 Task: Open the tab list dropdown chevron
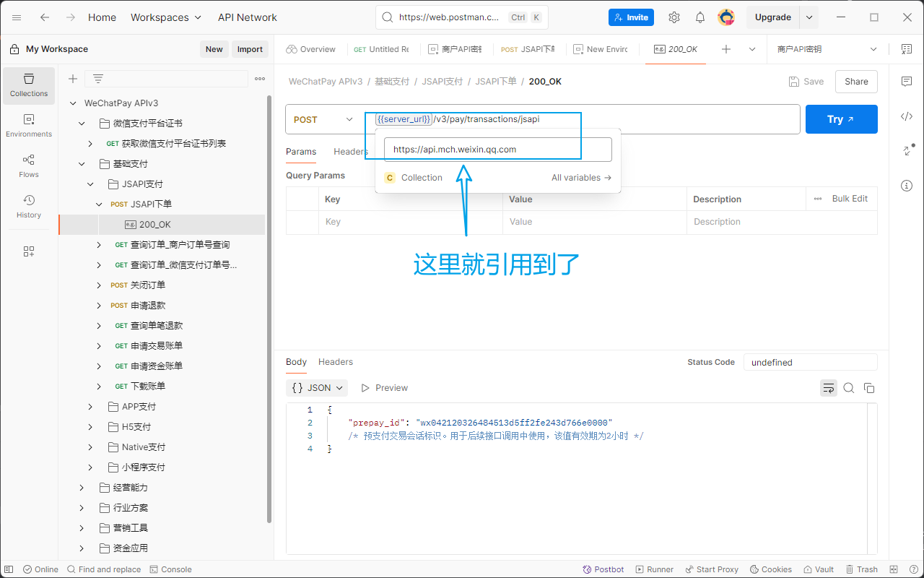(x=752, y=49)
